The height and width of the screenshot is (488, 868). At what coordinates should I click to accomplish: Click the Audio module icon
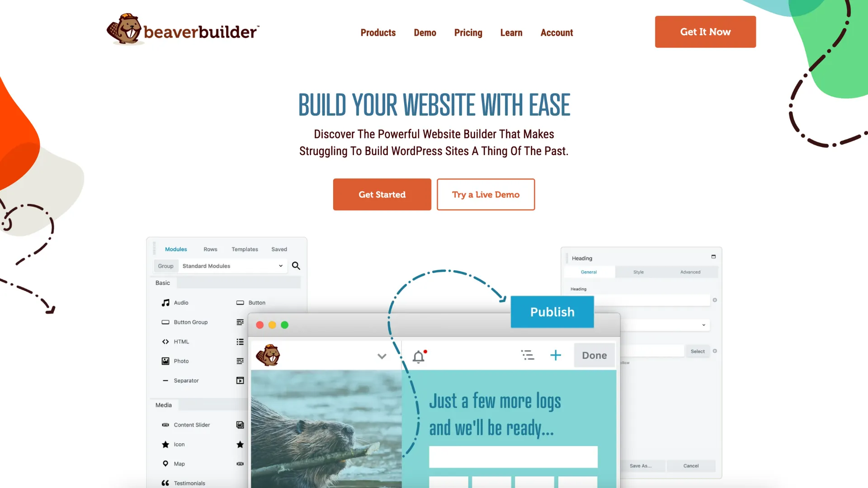coord(165,302)
